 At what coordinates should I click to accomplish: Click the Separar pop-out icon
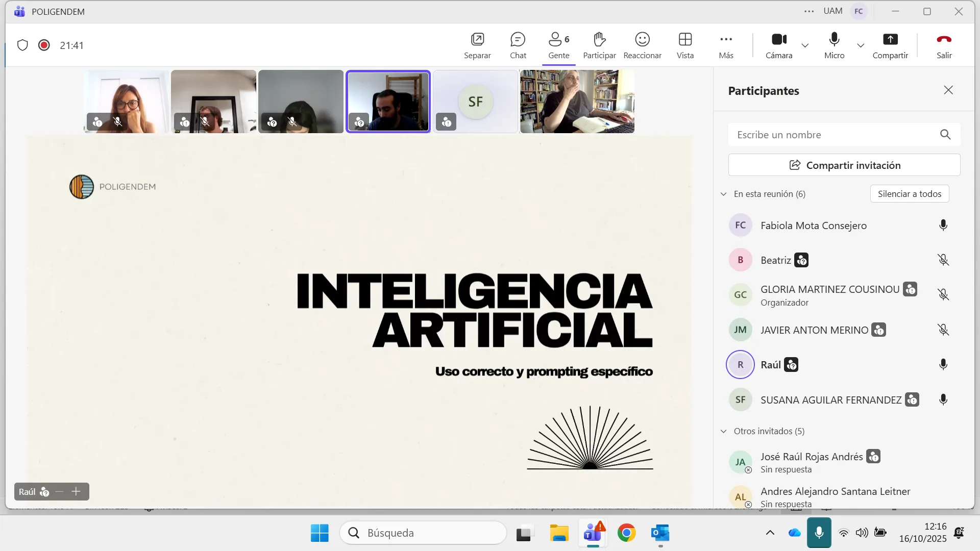click(x=477, y=40)
